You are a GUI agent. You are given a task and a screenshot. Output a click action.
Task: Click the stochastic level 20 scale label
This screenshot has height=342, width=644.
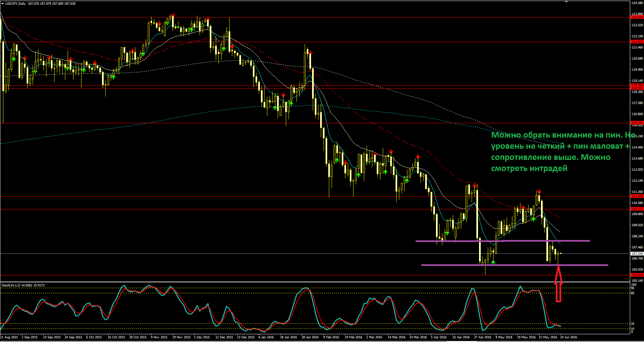(x=633, y=324)
